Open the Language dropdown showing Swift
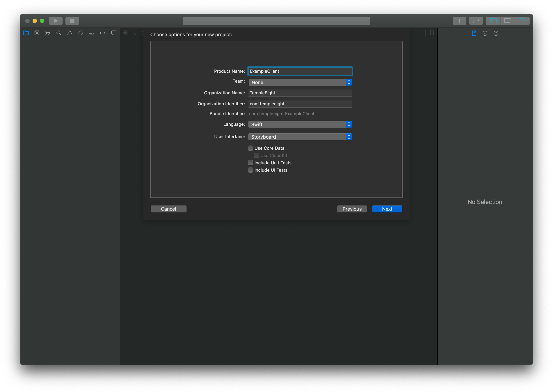Image resolution: width=553 pixels, height=392 pixels. coord(300,124)
